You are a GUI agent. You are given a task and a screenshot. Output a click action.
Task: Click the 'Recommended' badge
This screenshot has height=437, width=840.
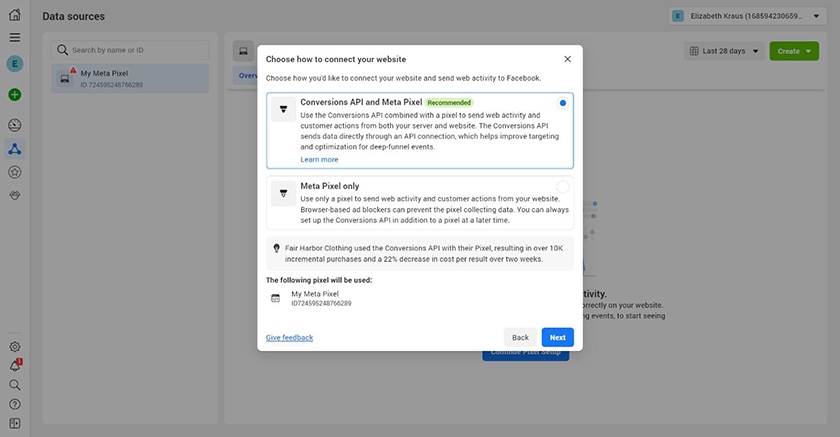click(449, 102)
